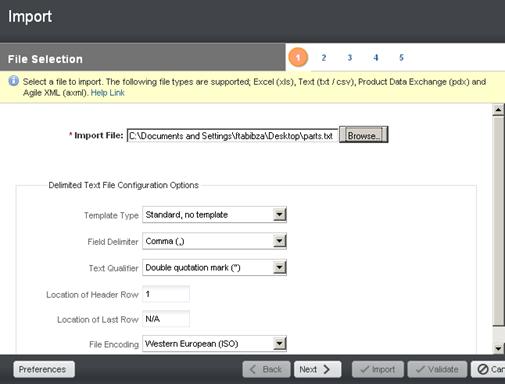The width and height of the screenshot is (505, 384).
Task: Click the Import File path field
Action: pyautogui.click(x=232, y=136)
